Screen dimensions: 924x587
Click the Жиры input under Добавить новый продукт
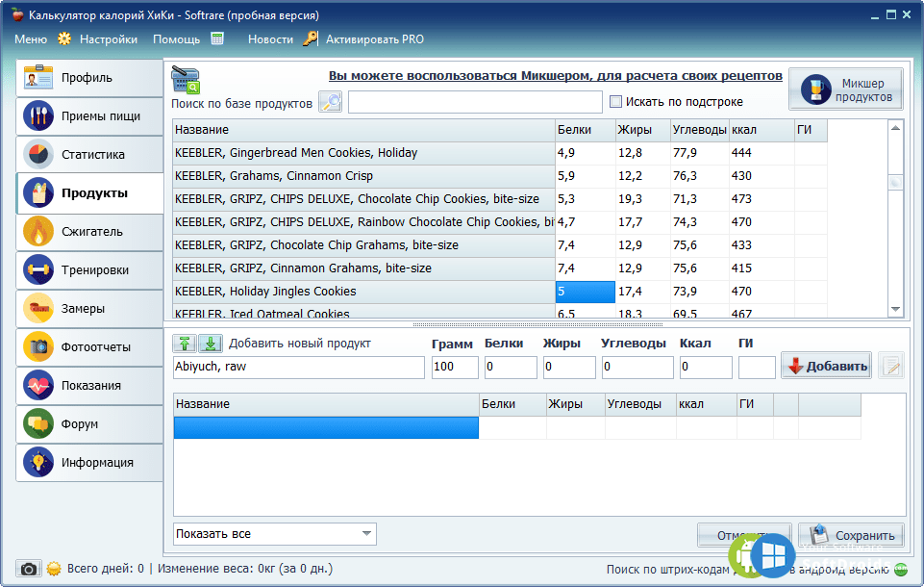pos(568,367)
